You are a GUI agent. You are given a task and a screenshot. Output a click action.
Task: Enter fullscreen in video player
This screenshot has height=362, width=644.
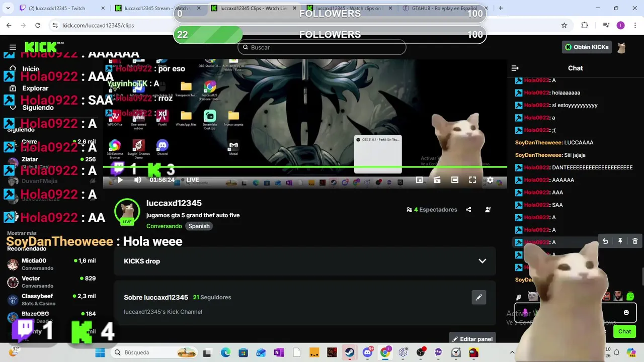(472, 180)
